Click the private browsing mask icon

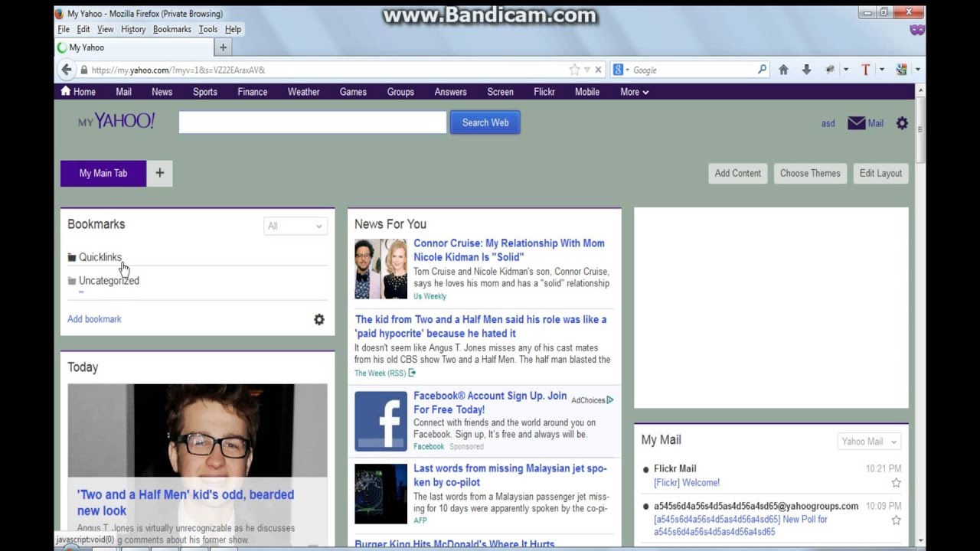coord(916,30)
